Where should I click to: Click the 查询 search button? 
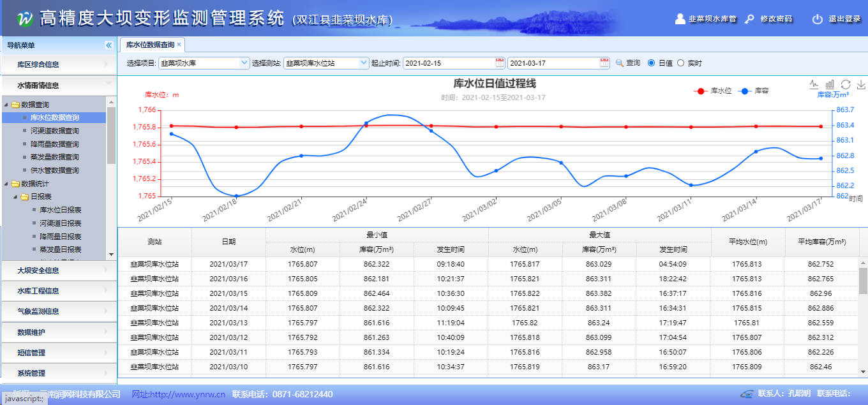pos(627,63)
